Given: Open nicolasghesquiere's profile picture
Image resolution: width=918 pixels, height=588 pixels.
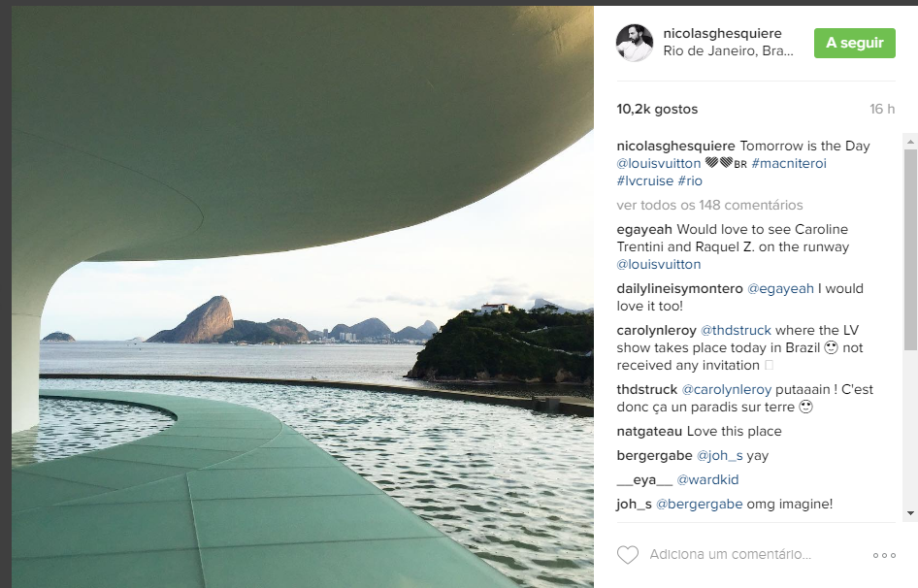Looking at the screenshot, I should pos(635,43).
